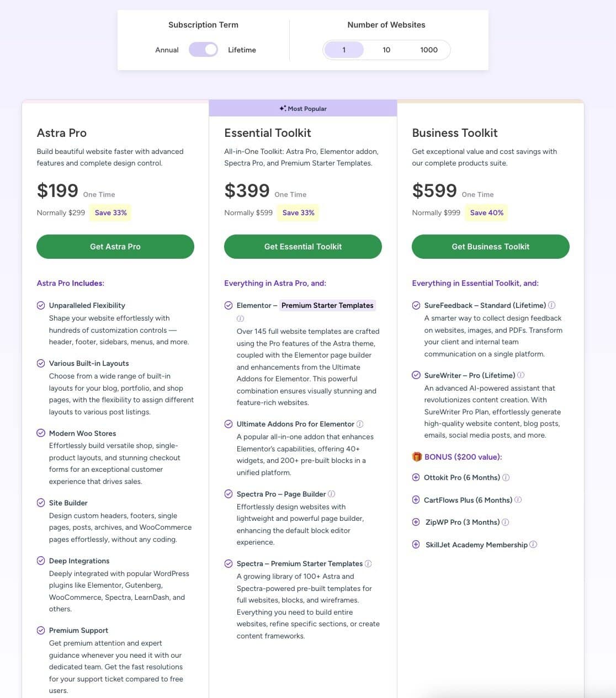Expand CartFlows Plus bonus plus icon
Viewport: 616px width, 698px height.
416,500
